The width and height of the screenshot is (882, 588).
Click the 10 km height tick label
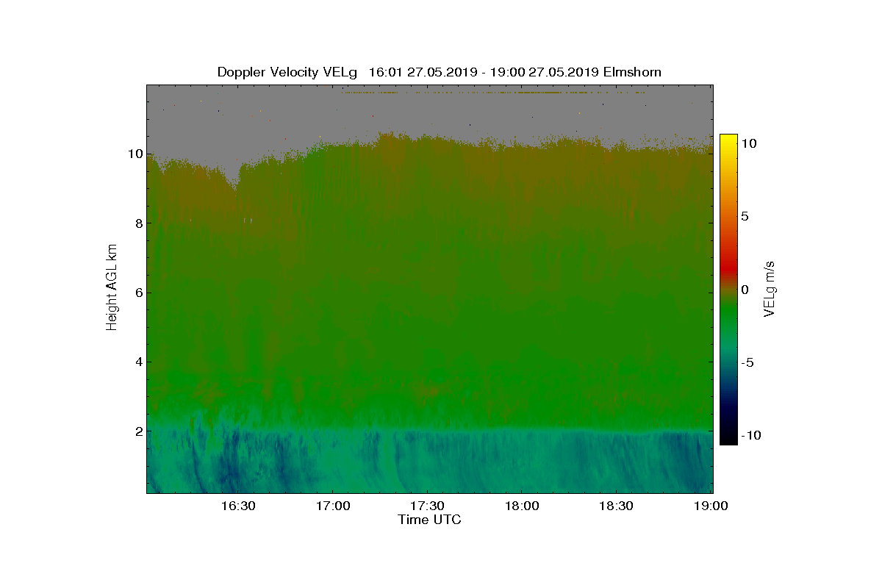(135, 154)
